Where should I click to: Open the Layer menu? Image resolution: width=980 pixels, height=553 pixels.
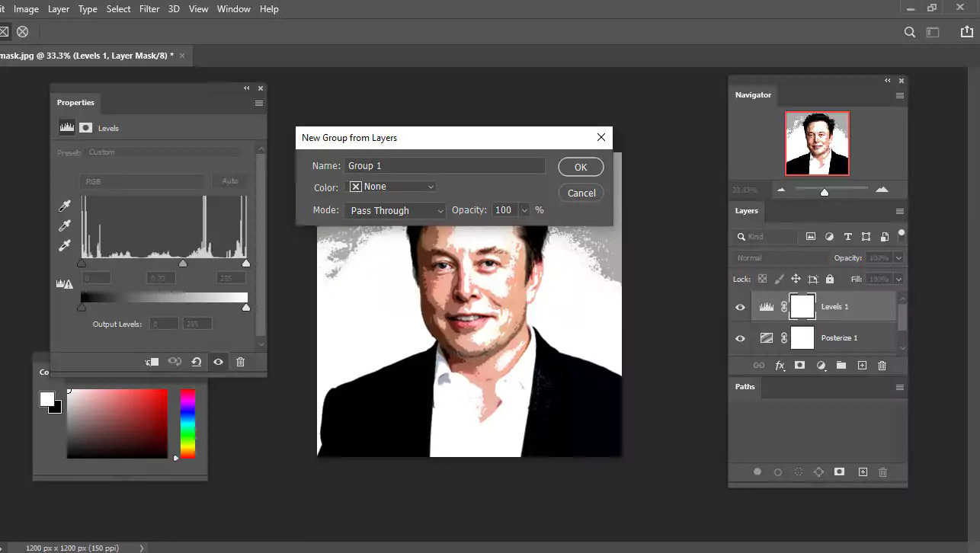click(59, 9)
